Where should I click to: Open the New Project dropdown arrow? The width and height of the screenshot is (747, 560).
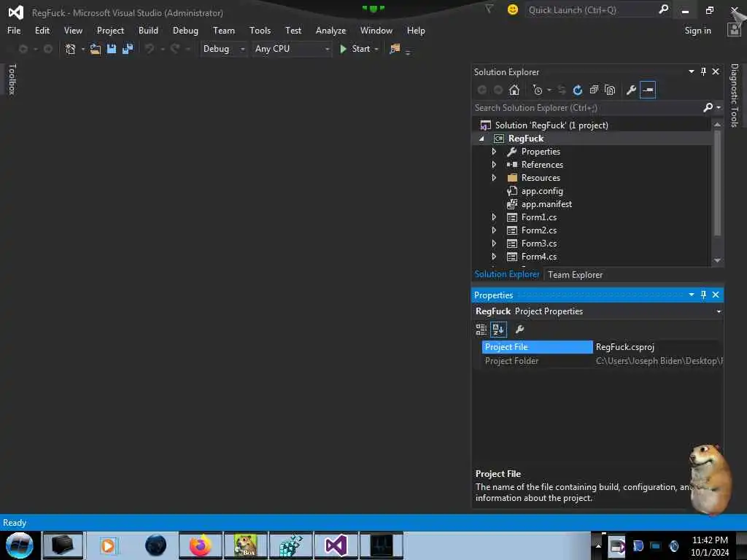[83, 49]
